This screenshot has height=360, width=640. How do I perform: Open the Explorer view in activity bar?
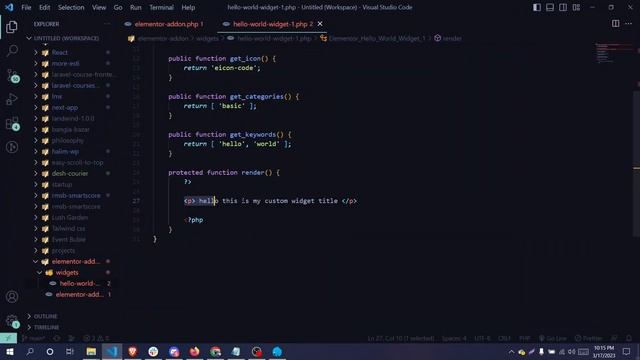click(x=12, y=27)
